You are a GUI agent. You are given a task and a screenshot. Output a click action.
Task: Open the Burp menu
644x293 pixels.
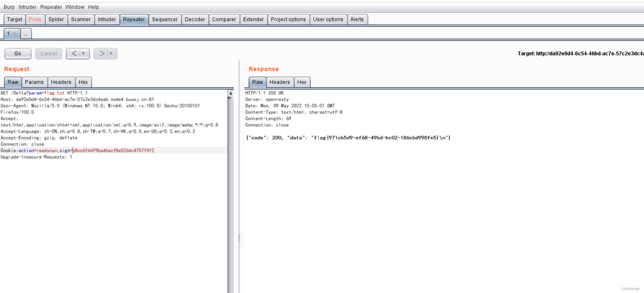(9, 7)
